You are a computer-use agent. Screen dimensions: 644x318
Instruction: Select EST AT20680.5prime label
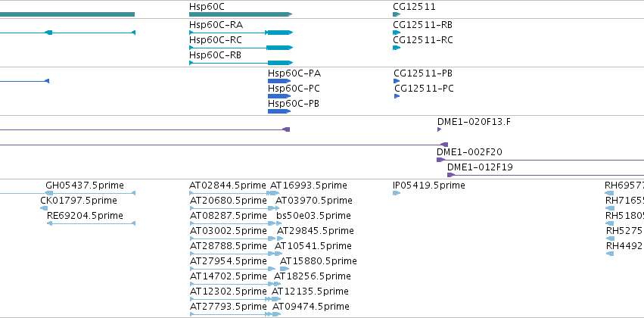(229, 201)
